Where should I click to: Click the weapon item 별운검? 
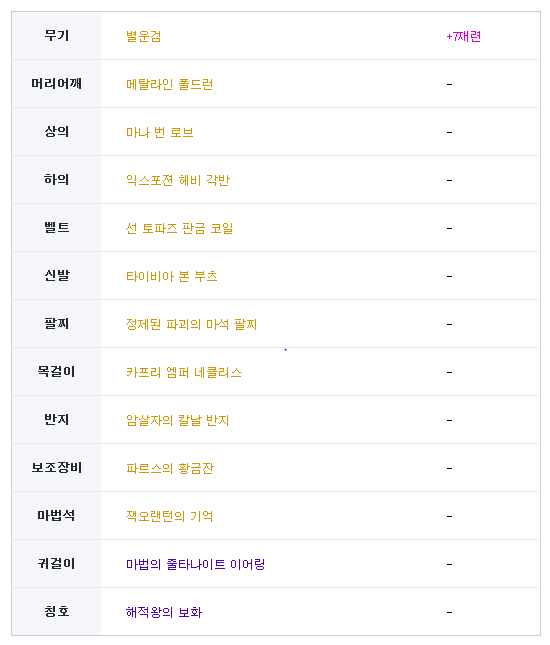point(143,36)
